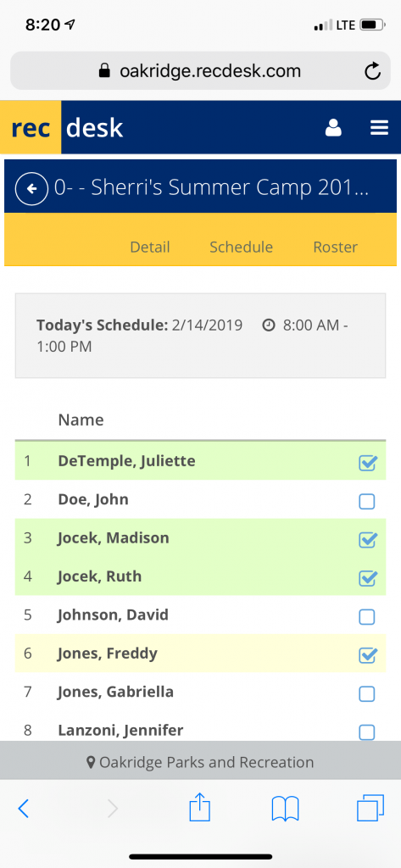Select the Jocek, Madison roster row name

pyautogui.click(x=114, y=538)
